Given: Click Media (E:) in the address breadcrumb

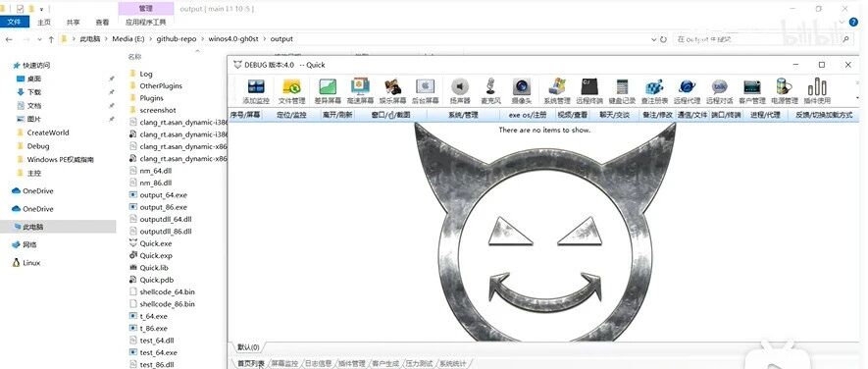Looking at the screenshot, I should coord(128,39).
